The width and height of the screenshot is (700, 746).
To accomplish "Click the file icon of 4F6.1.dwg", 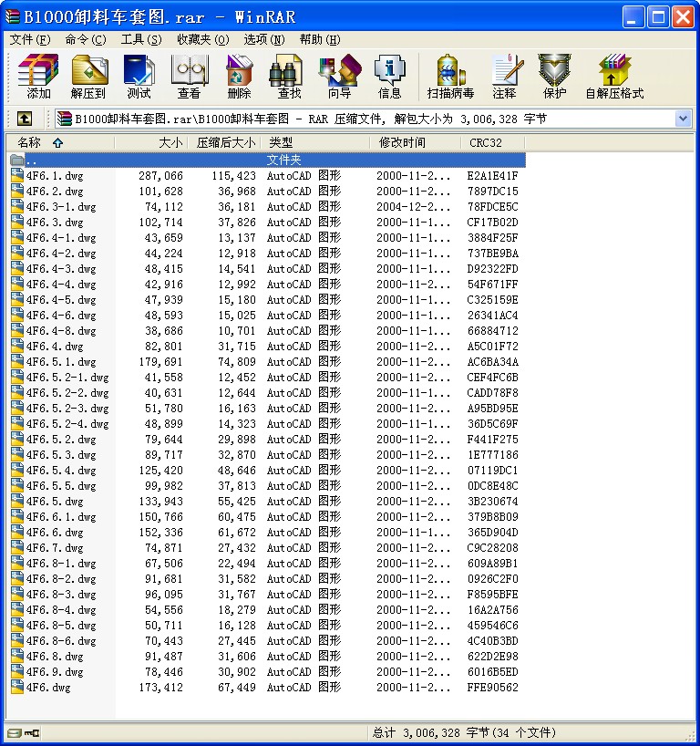I will pos(17,175).
